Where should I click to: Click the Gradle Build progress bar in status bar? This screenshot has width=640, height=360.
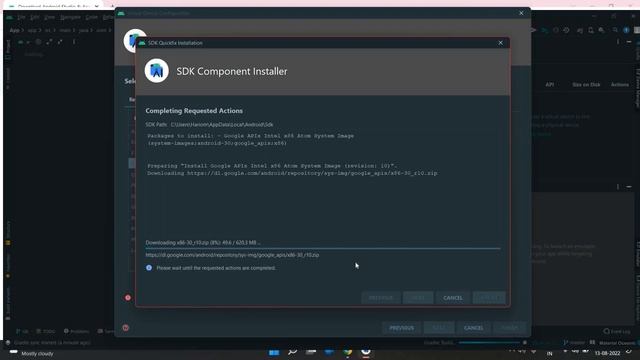pyautogui.click(x=489, y=343)
